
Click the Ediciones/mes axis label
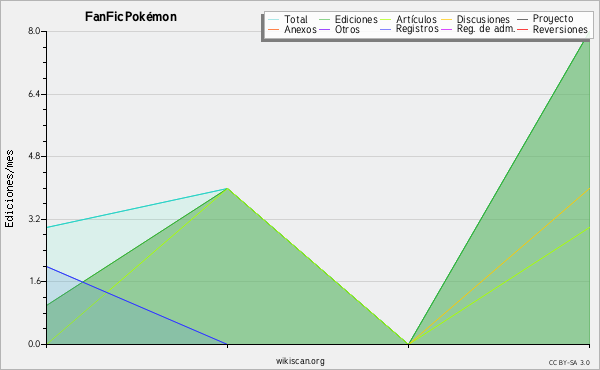(9, 189)
